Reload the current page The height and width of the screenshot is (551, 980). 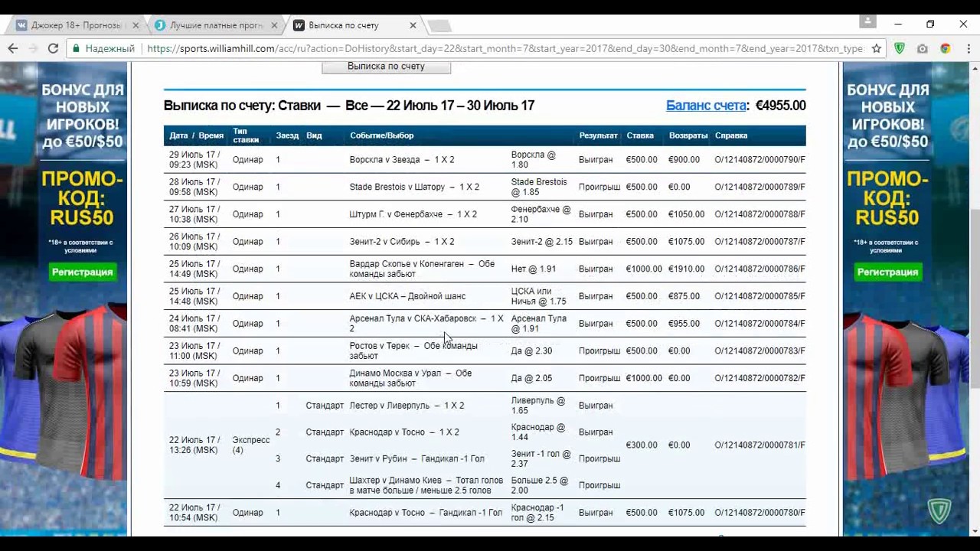53,48
